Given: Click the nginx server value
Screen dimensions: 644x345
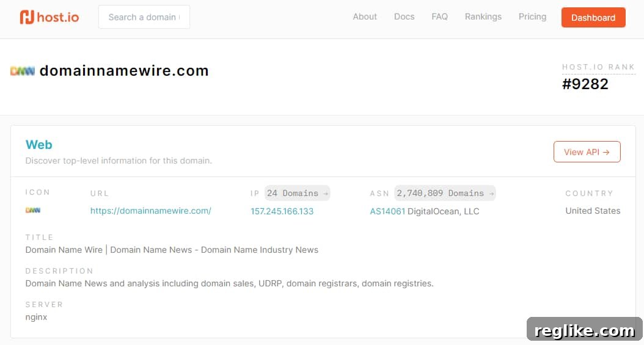Looking at the screenshot, I should [x=36, y=317].
